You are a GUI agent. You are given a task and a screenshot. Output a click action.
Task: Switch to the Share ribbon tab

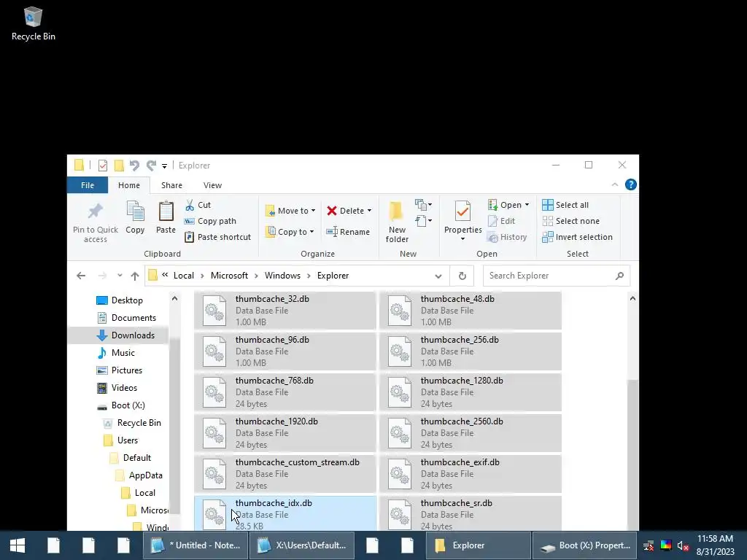pyautogui.click(x=171, y=185)
